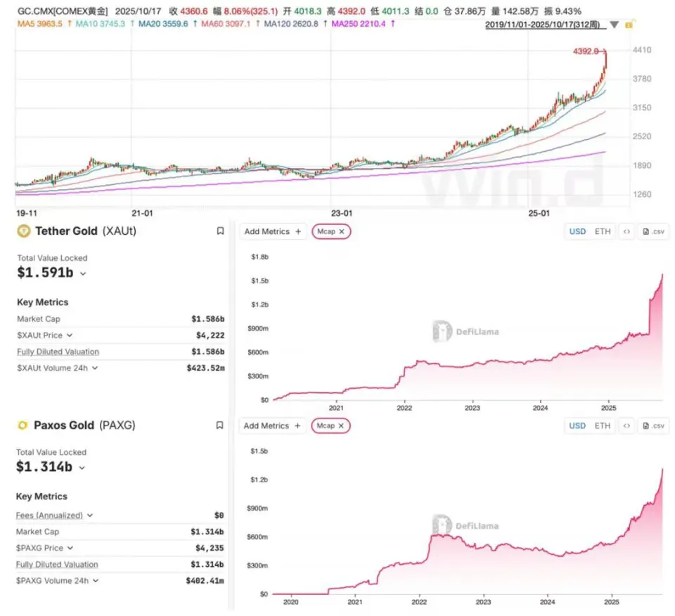Click Add Metrics on Tether Gold chart
Screen dimensions: 675x616
click(x=273, y=231)
